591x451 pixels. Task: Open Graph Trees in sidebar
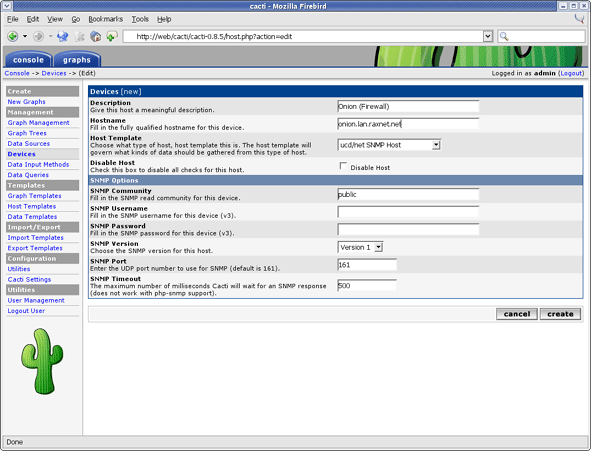(x=27, y=133)
